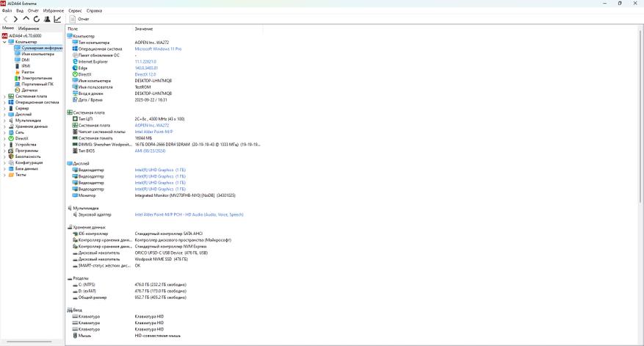Open the Отчёт menu in the menu bar
644x346 pixels.
(33, 11)
